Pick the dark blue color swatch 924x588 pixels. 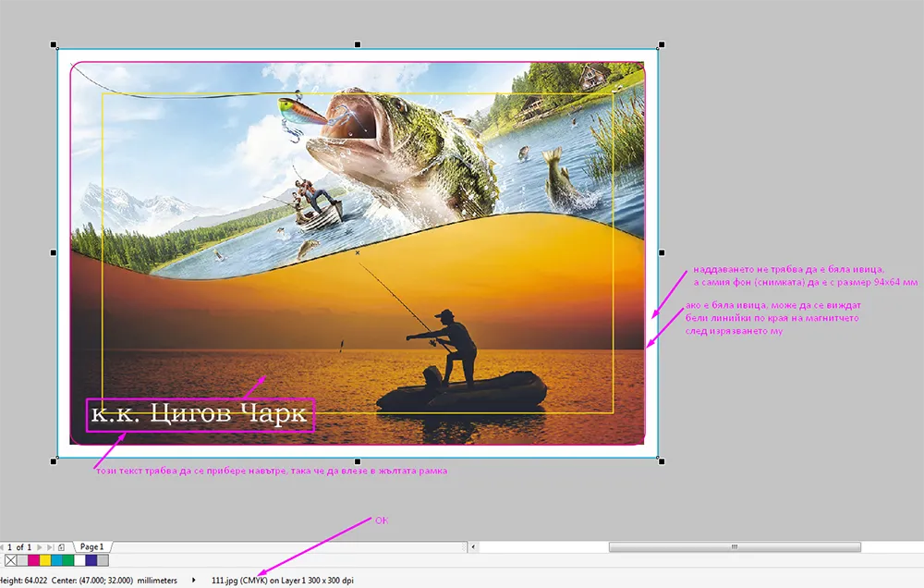91,560
